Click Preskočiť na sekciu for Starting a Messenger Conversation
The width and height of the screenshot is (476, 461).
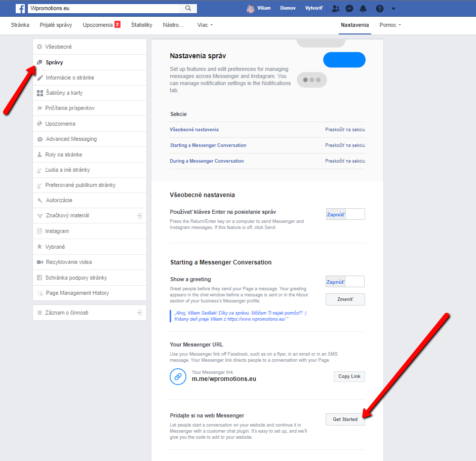[x=345, y=145]
